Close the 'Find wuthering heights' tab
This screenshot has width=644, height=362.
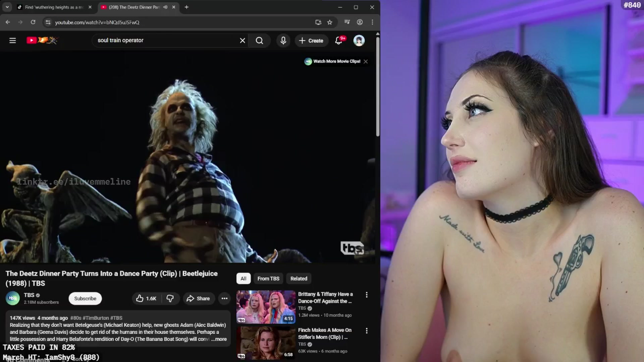coord(90,7)
